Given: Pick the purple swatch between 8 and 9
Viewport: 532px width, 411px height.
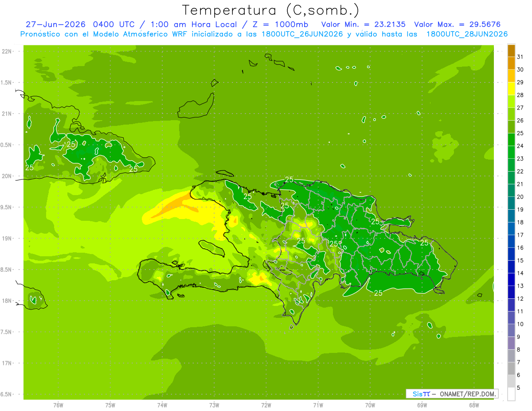Looking at the screenshot, I should pyautogui.click(x=511, y=343).
